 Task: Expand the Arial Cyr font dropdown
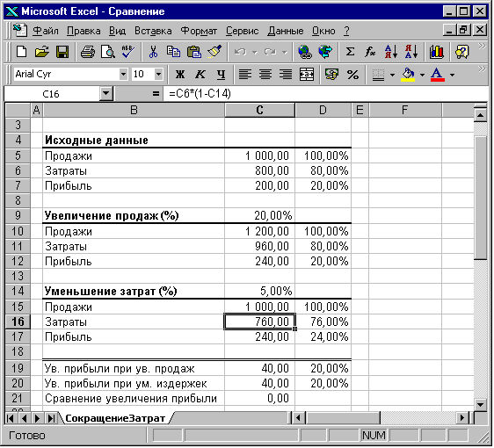tap(123, 75)
